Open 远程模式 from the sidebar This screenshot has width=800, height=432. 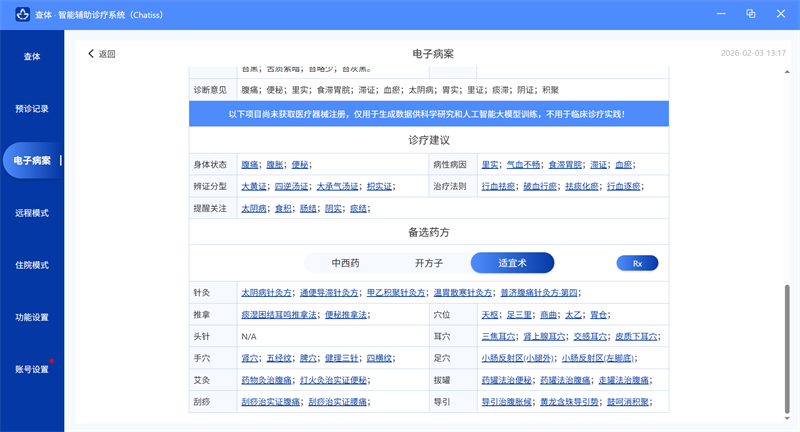(32, 213)
